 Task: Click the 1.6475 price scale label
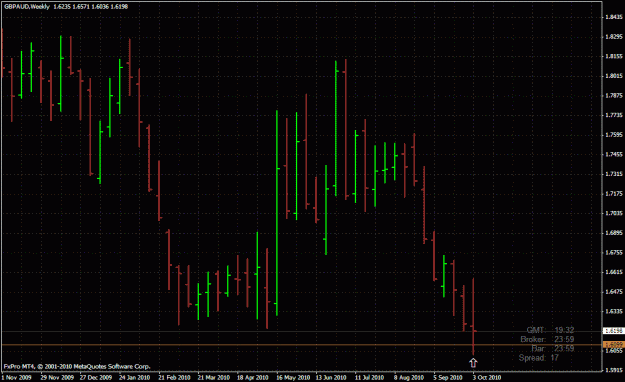[x=613, y=292]
